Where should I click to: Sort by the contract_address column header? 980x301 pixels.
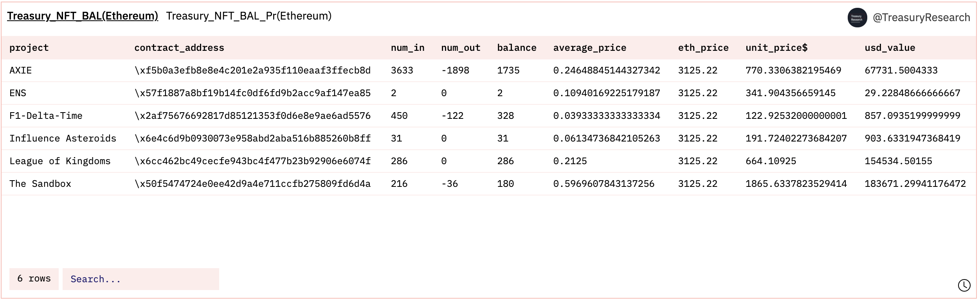point(179,48)
